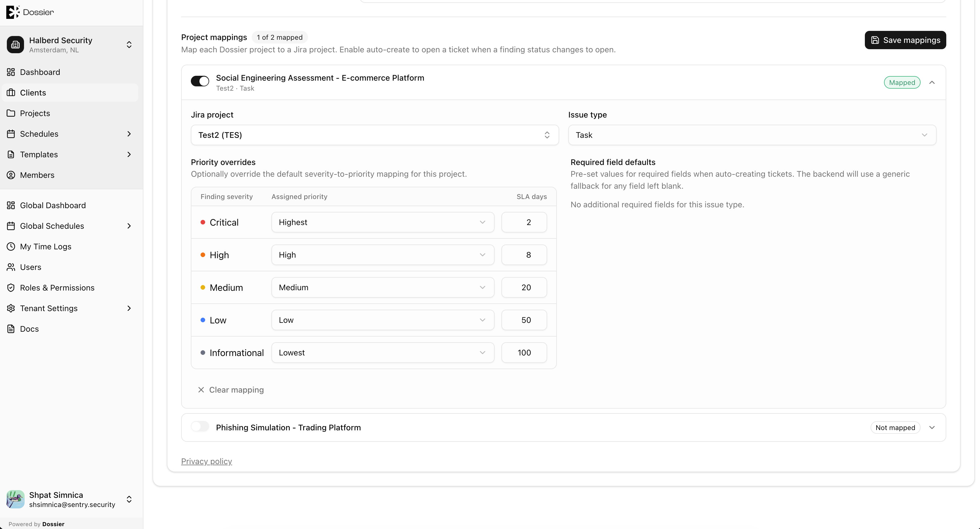The width and height of the screenshot is (980, 529).
Task: Click Save mappings button
Action: pyautogui.click(x=905, y=40)
